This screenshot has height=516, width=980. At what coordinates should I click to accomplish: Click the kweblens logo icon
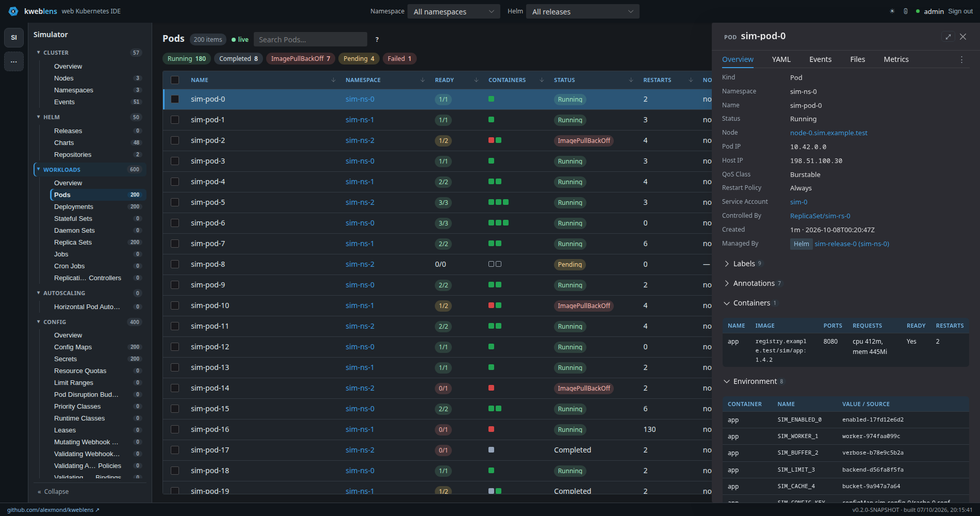[x=13, y=11]
